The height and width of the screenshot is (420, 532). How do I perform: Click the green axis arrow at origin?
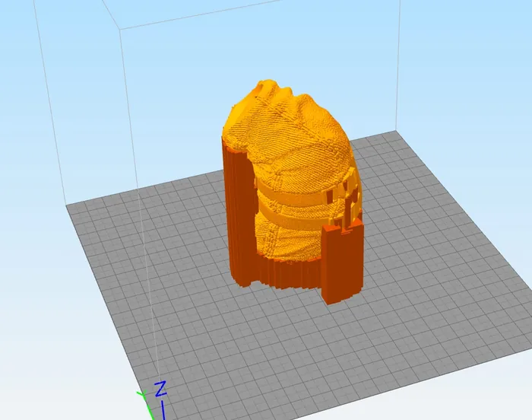click(x=141, y=395)
